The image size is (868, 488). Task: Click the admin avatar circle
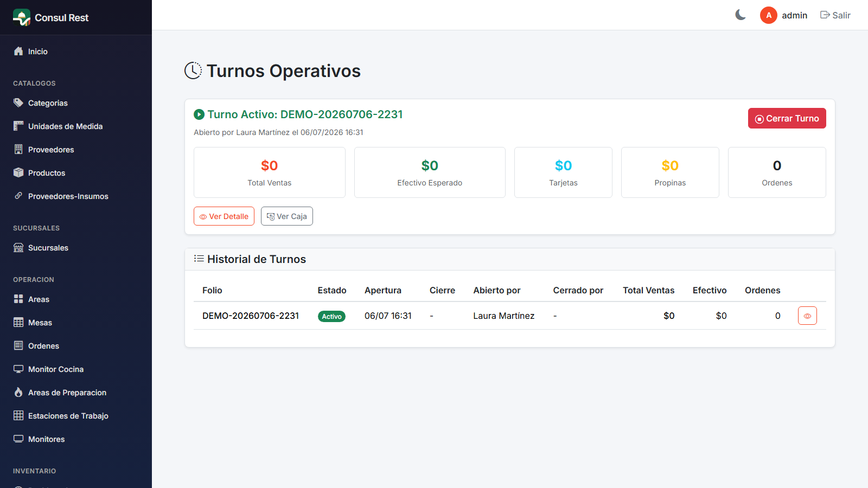point(769,15)
